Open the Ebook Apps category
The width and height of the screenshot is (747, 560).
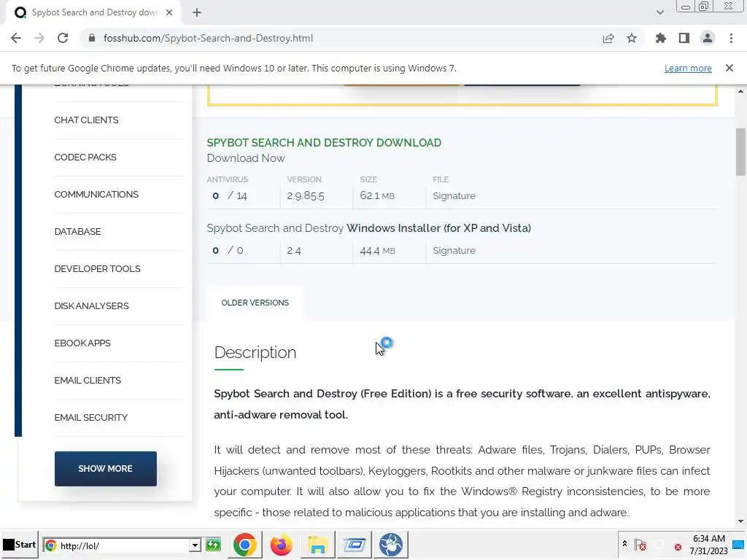(82, 343)
